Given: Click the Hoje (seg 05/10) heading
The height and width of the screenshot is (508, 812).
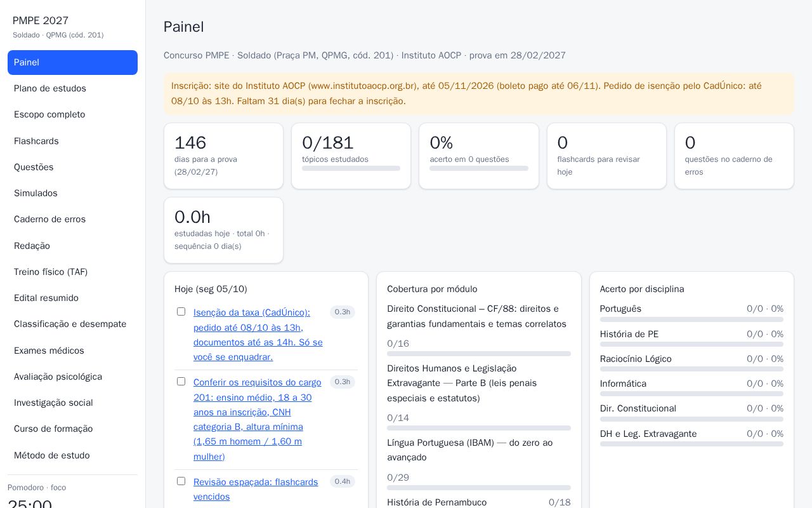Looking at the screenshot, I should click(211, 289).
